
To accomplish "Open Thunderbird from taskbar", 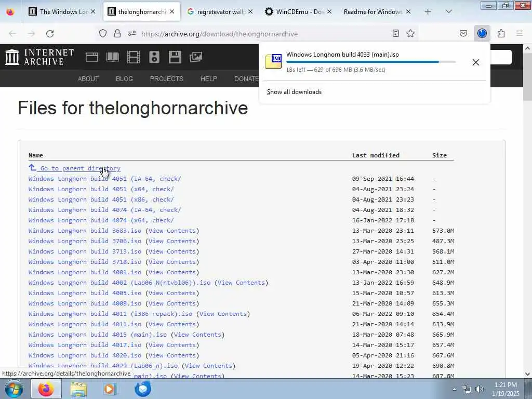I will [143, 389].
